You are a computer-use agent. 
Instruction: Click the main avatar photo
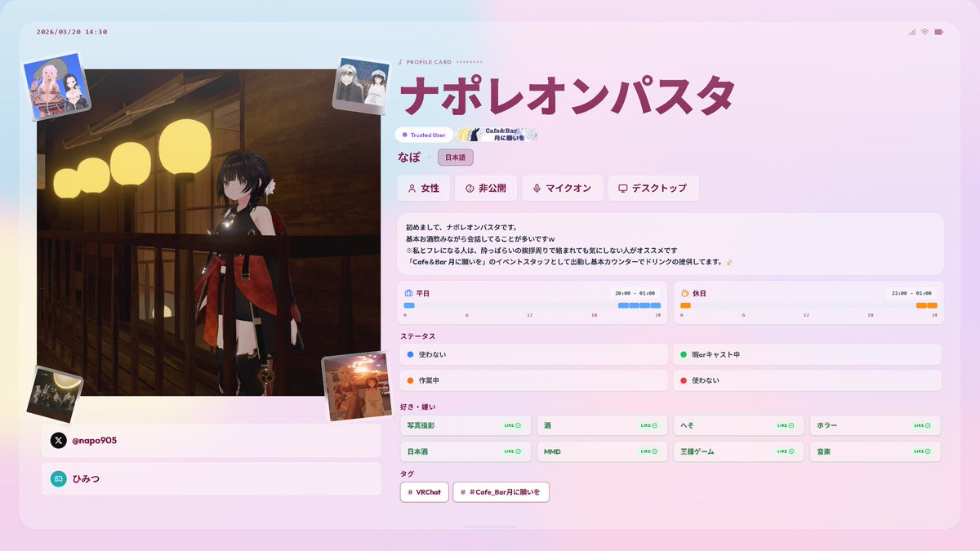coord(209,233)
